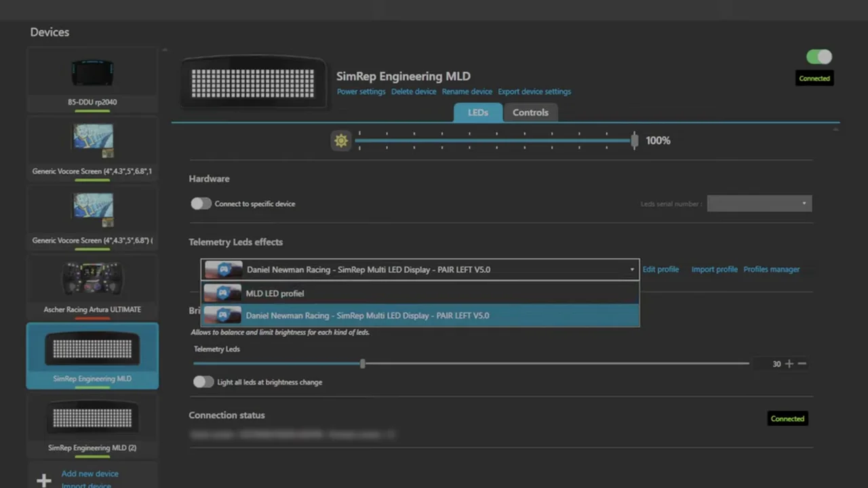The image size is (868, 488).
Task: Click the Rename device link
Action: tap(467, 91)
